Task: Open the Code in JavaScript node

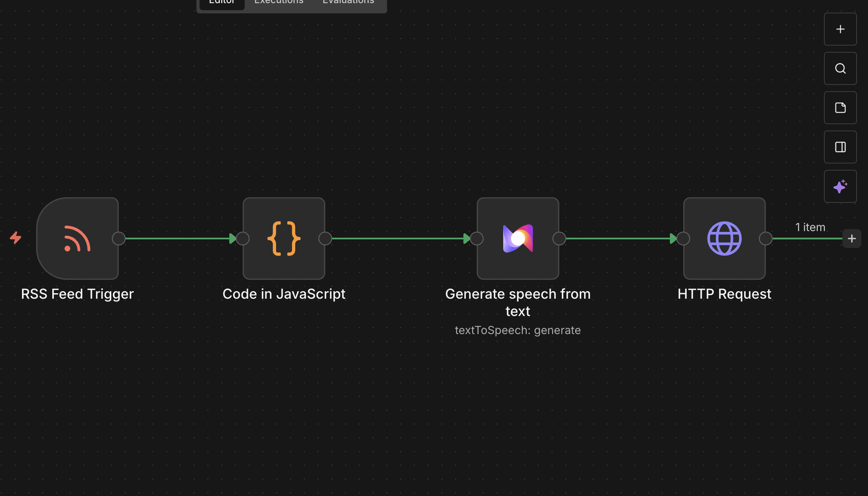Action: (283, 238)
